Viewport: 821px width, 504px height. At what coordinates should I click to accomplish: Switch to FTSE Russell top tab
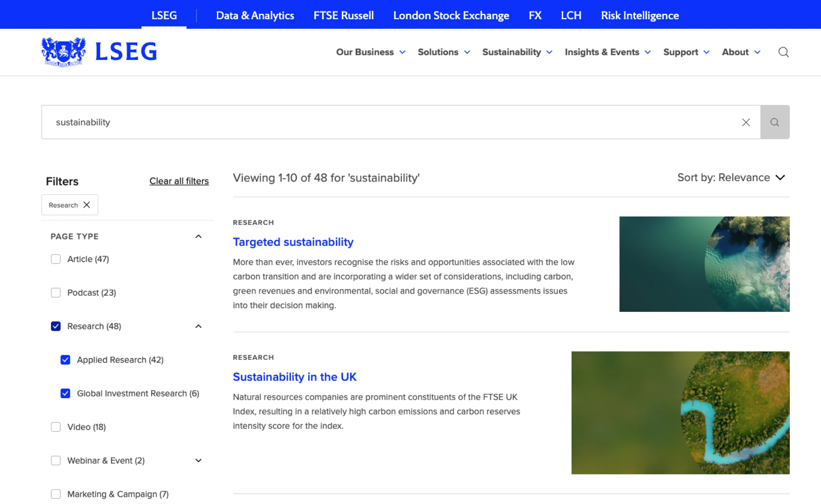pyautogui.click(x=343, y=15)
